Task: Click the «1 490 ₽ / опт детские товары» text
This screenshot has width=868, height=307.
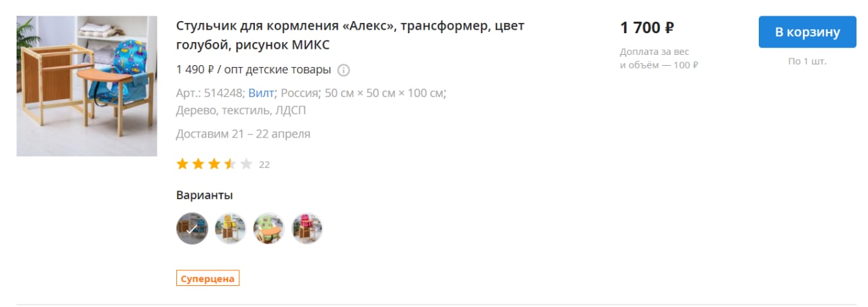Action: coord(254,70)
